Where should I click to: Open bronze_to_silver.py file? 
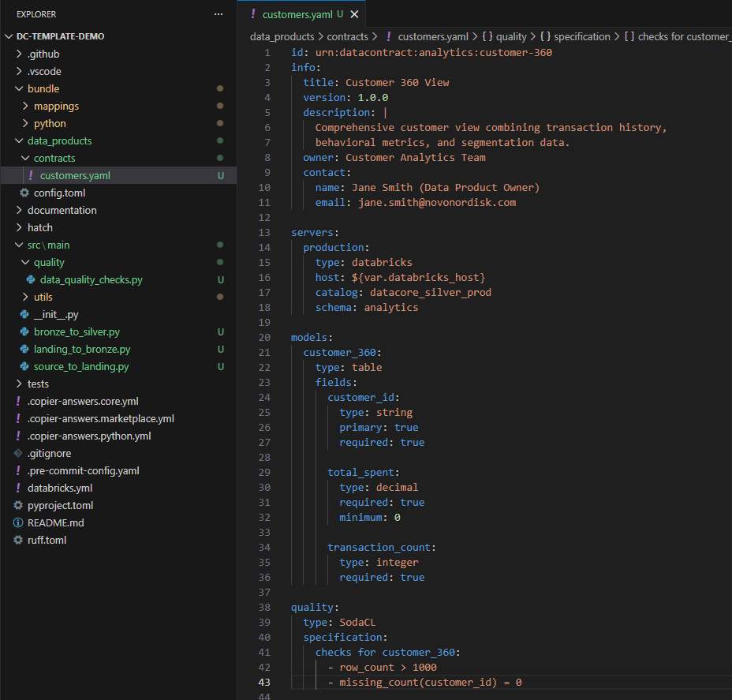(x=77, y=331)
